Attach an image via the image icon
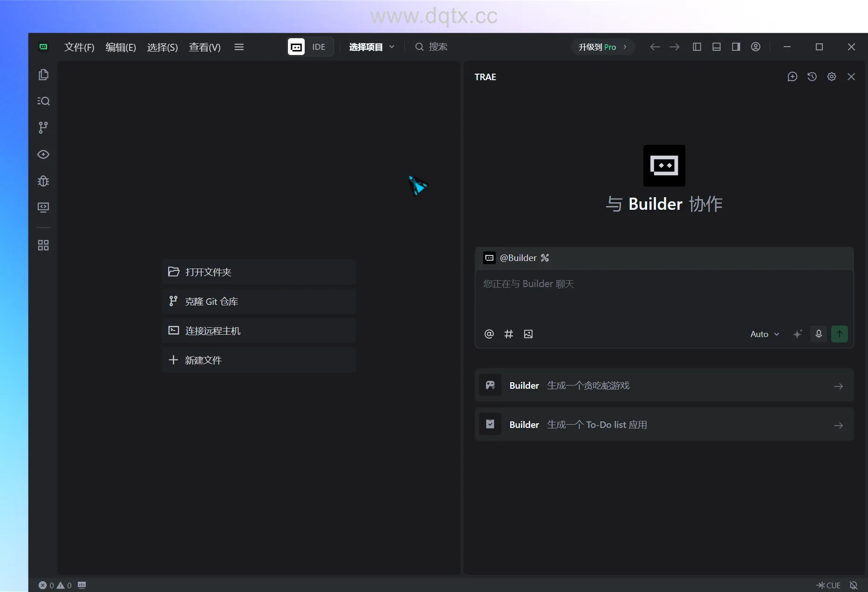 point(528,334)
